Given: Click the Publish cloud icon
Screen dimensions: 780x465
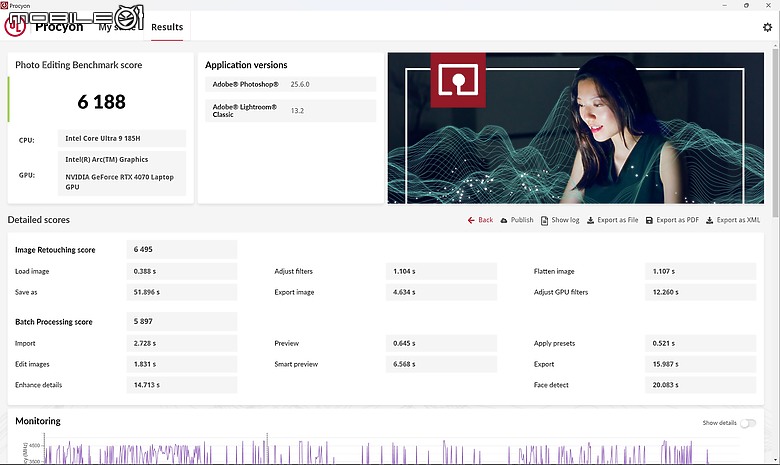Looking at the screenshot, I should [x=504, y=220].
